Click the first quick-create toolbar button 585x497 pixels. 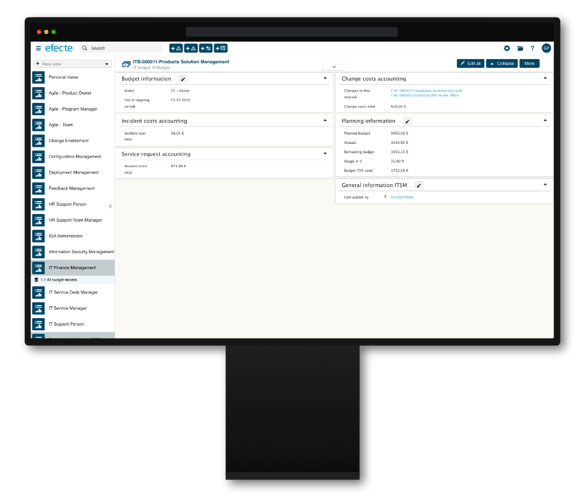(176, 48)
